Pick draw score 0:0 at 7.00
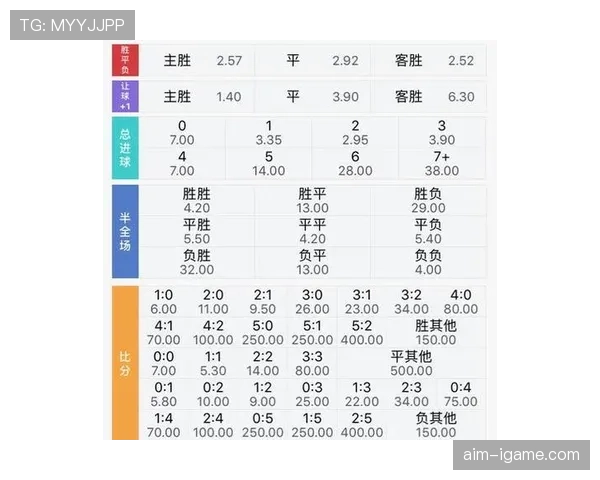The height and width of the screenshot is (480, 600). coord(163,364)
